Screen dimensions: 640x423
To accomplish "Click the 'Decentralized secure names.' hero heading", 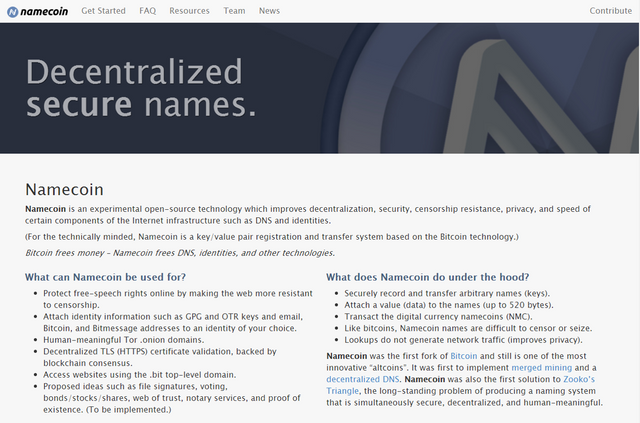I will pyautogui.click(x=141, y=88).
